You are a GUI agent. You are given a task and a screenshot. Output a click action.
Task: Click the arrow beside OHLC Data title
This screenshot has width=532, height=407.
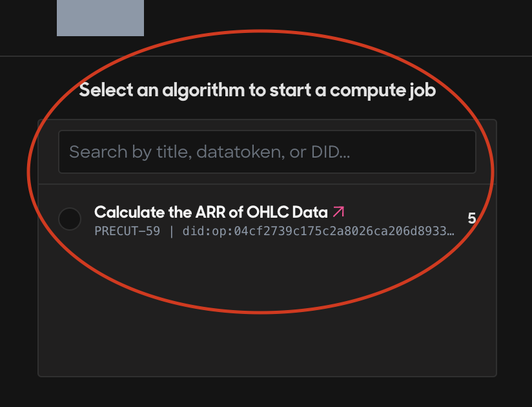click(x=338, y=212)
